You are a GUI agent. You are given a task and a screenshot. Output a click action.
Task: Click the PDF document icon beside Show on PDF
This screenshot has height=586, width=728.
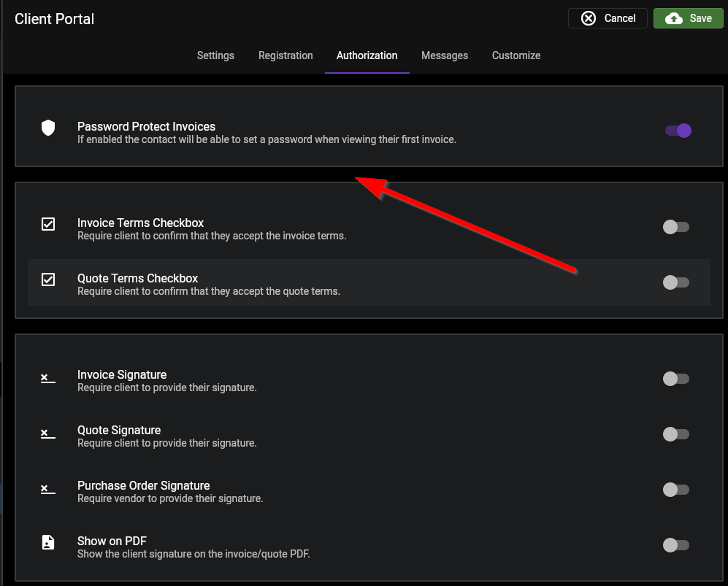pos(47,542)
